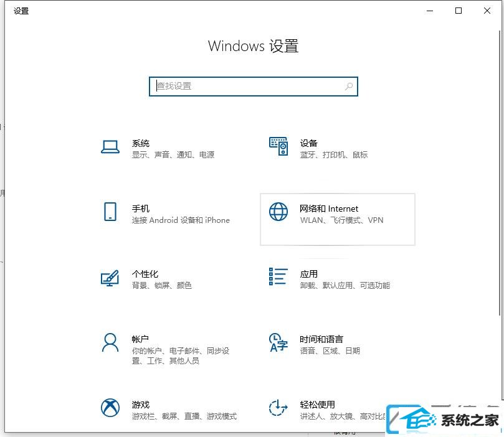Open the 应用 list icon

(x=278, y=276)
